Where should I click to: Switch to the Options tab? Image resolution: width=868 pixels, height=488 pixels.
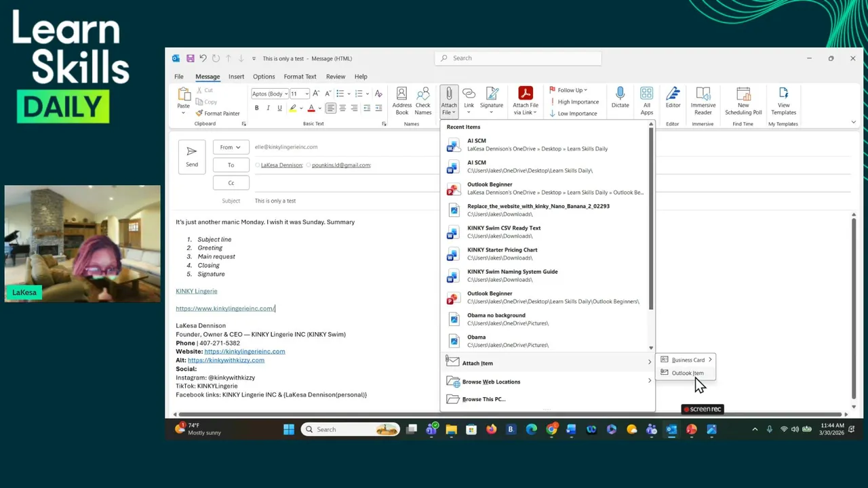pos(264,77)
